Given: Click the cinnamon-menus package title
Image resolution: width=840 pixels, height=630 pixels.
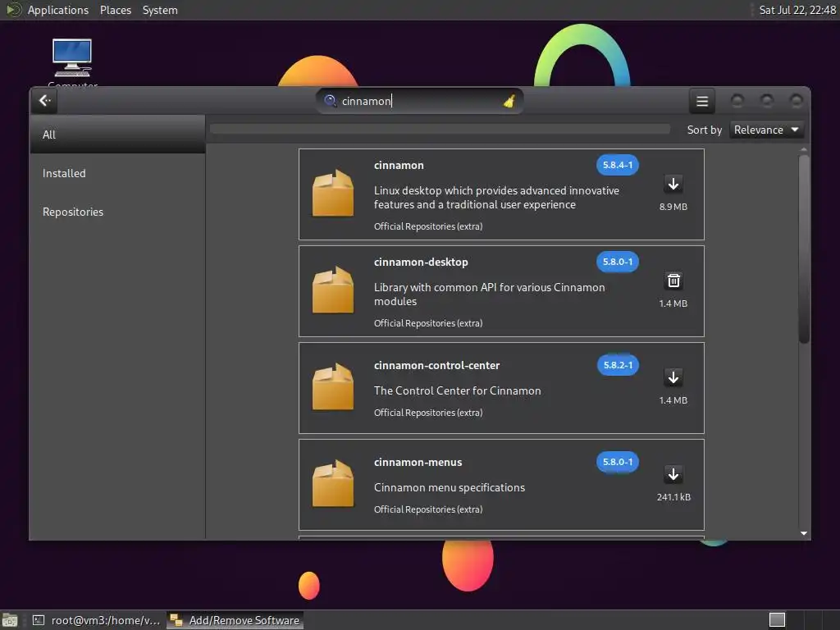Looking at the screenshot, I should coord(418,463).
